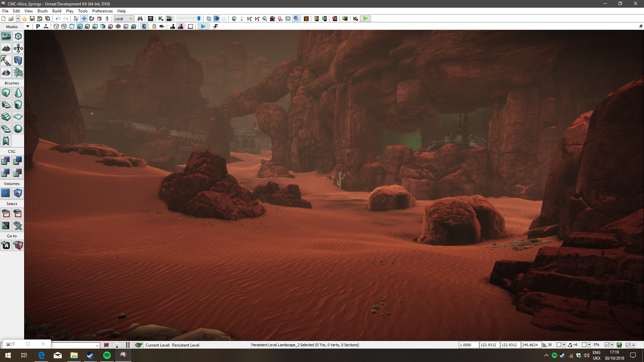The image size is (644, 362).
Task: Open Mesh Paint mode brush
Action: tap(6, 60)
